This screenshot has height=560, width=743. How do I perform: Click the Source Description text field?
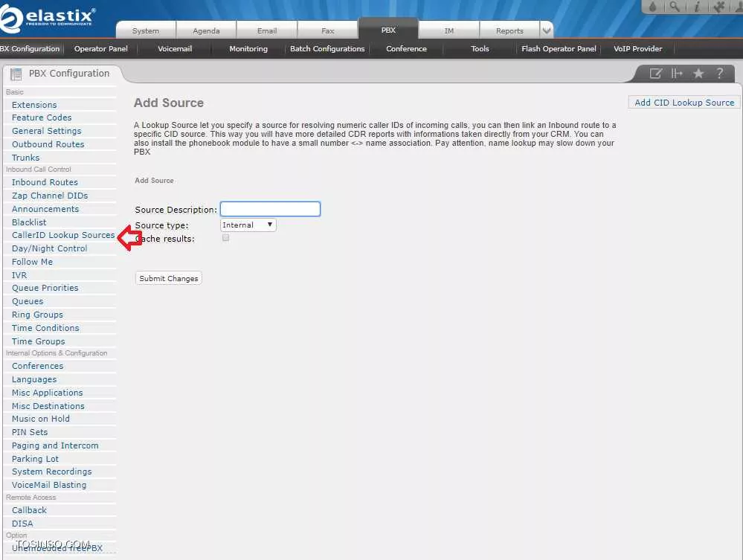coord(270,209)
